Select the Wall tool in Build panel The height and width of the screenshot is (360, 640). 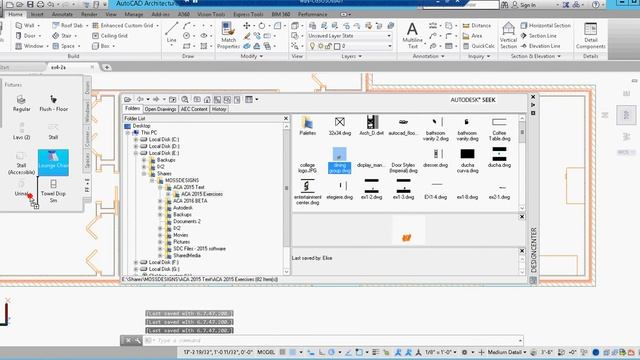tap(25, 25)
